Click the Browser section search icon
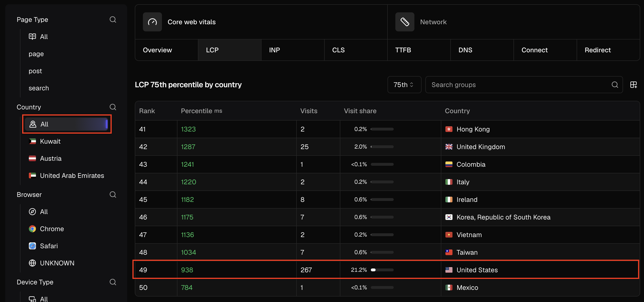 point(113,195)
